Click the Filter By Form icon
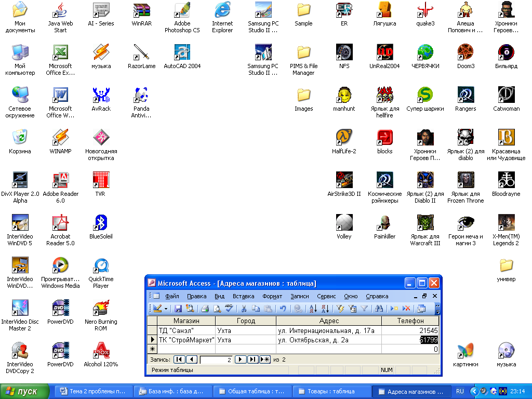 click(352, 309)
